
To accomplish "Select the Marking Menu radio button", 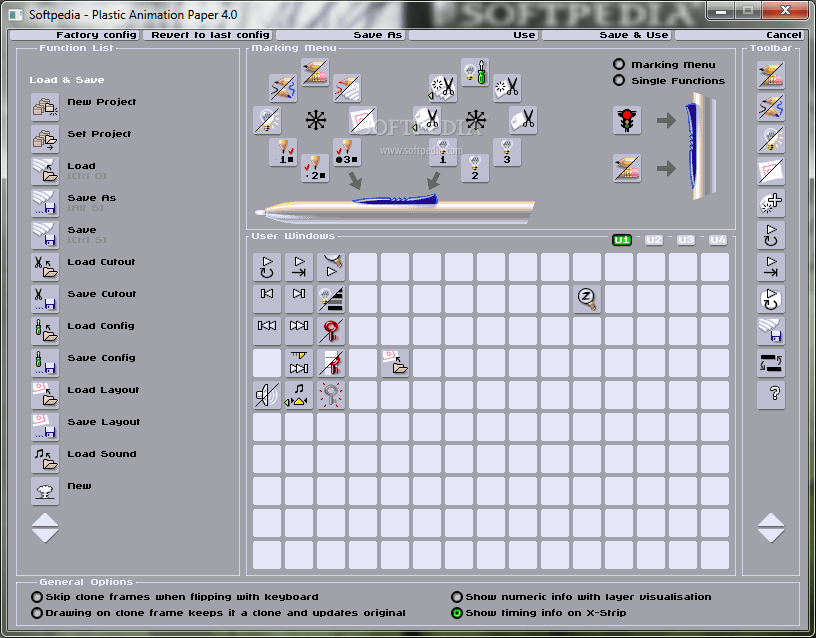I will [x=619, y=64].
